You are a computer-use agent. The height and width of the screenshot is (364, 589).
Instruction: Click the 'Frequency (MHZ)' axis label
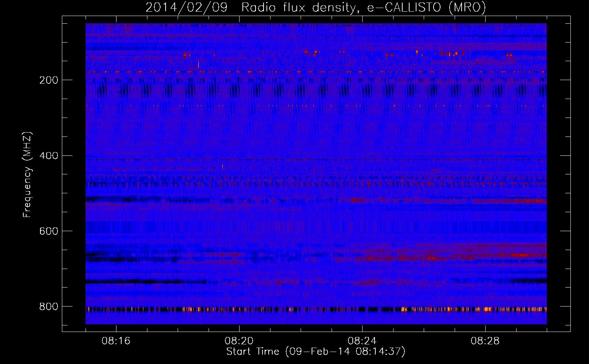click(x=27, y=175)
